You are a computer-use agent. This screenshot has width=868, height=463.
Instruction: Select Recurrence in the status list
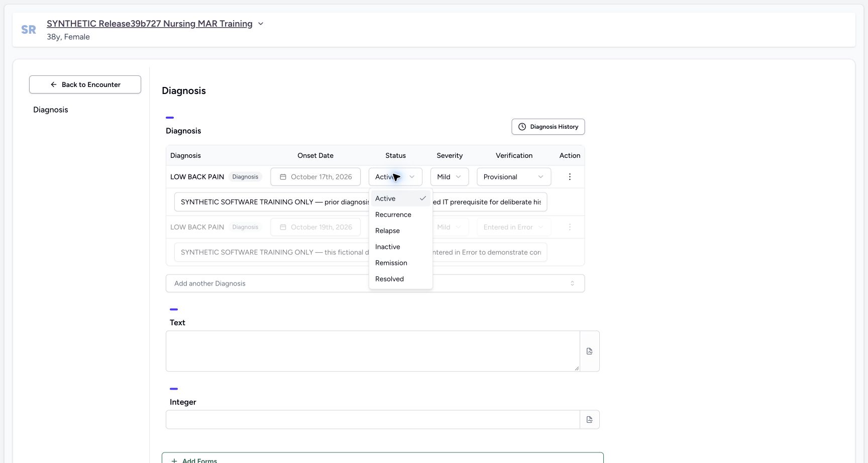[400, 215]
